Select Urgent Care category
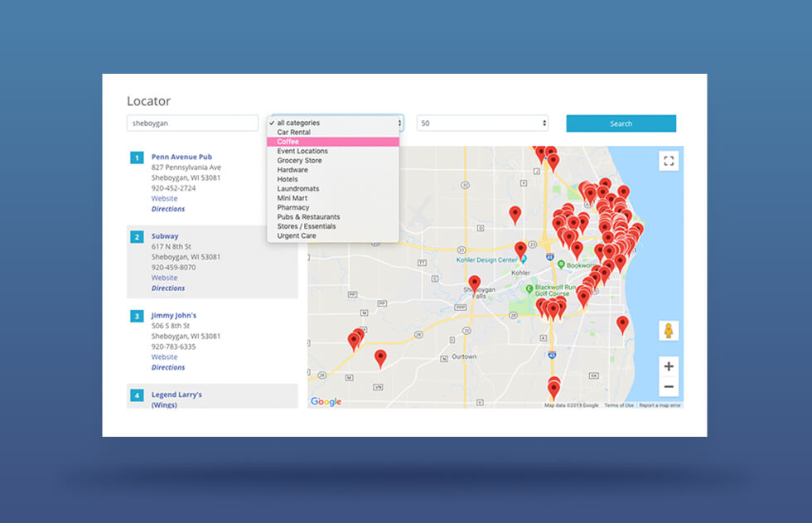This screenshot has height=523, width=812. coord(333,235)
